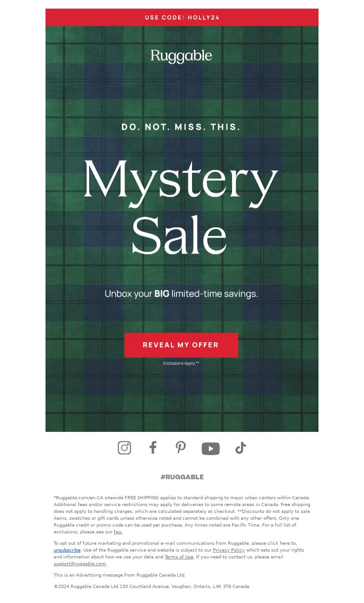Click the Exclusions Apply note
The height and width of the screenshot is (603, 364).
point(181,363)
